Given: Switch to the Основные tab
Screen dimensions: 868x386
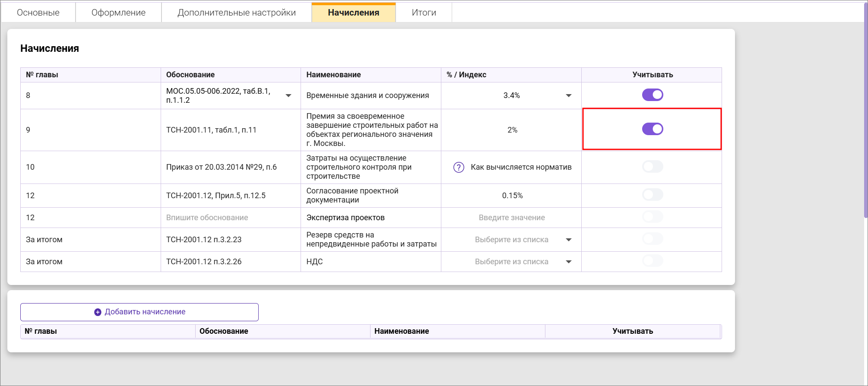Looking at the screenshot, I should pyautogui.click(x=38, y=13).
